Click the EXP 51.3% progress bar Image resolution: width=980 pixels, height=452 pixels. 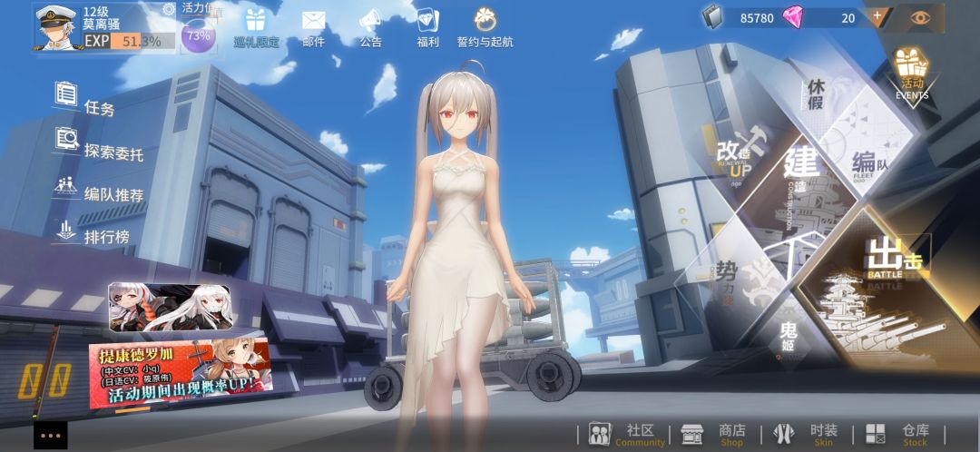pyautogui.click(x=130, y=41)
